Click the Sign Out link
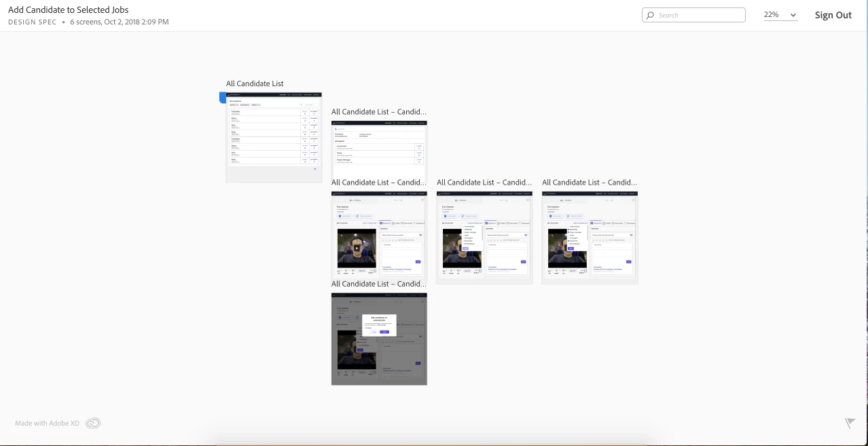868x446 pixels. [833, 15]
